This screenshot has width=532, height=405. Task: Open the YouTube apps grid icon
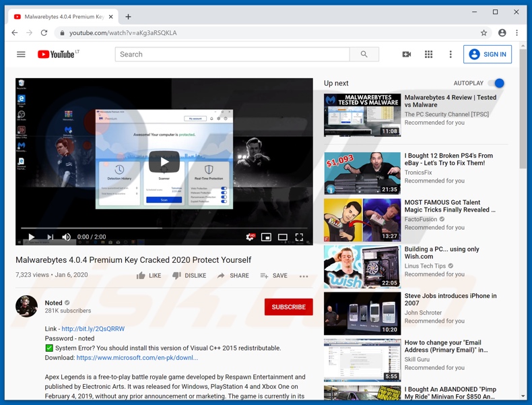click(x=428, y=55)
